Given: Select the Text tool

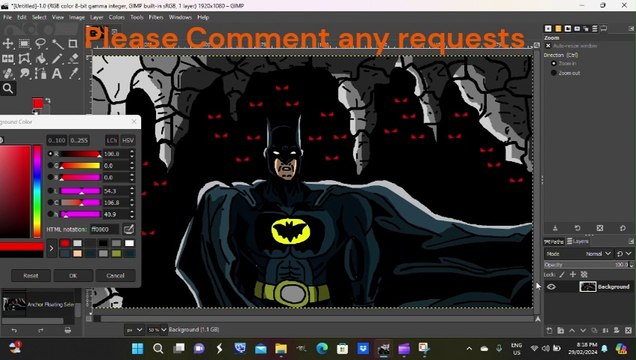Looking at the screenshot, I should click(57, 74).
